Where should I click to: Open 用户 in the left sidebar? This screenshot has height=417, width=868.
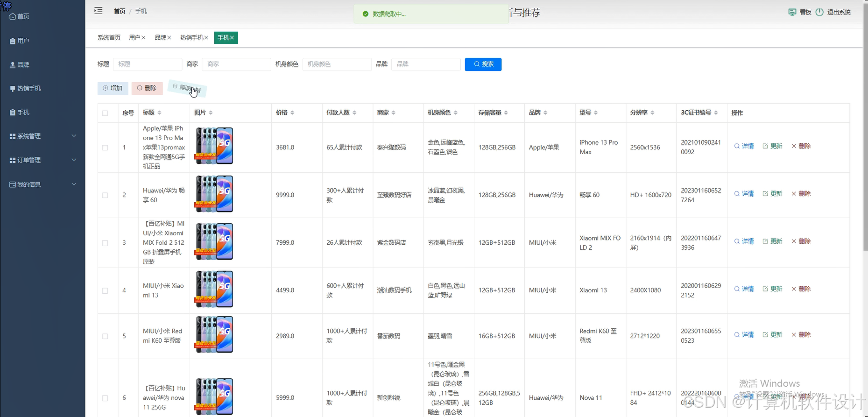point(42,41)
